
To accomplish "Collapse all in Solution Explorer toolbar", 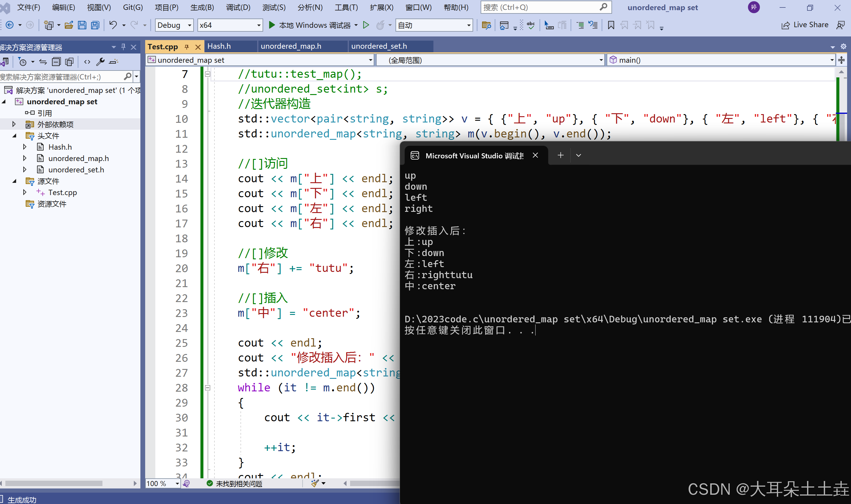I will pyautogui.click(x=56, y=62).
